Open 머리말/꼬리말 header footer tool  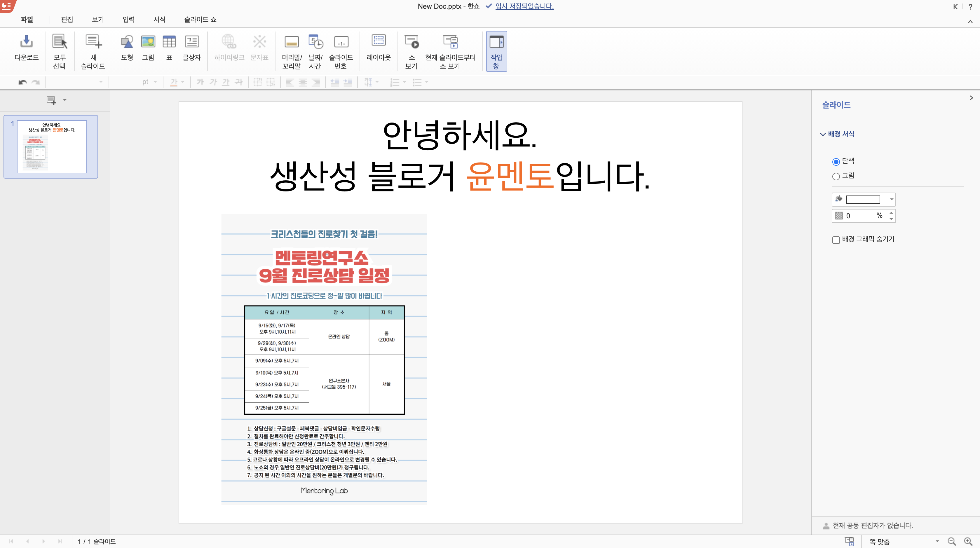pos(292,42)
